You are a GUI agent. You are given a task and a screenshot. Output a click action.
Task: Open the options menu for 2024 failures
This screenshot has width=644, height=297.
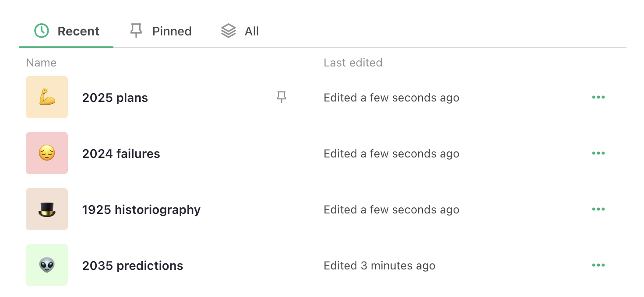click(598, 153)
